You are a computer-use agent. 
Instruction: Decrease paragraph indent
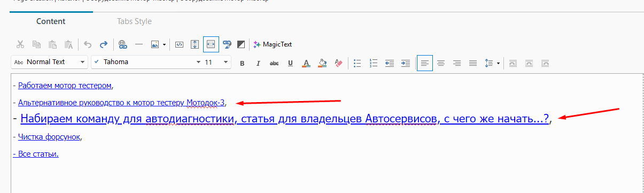390,63
